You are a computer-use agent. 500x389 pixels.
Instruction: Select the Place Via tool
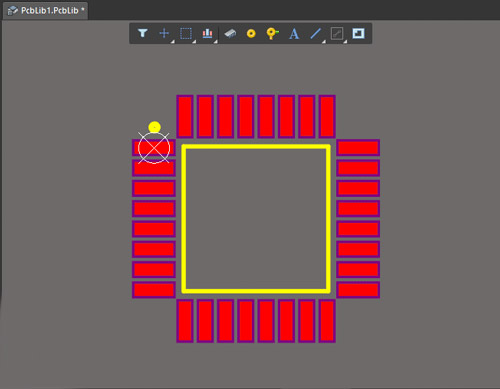pos(272,33)
